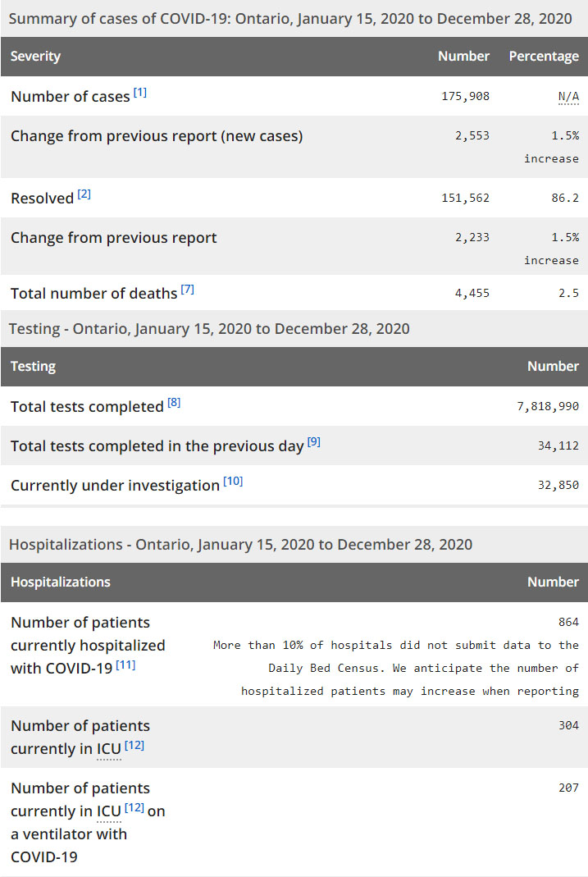Select the 32,850 under investigation value
The image size is (588, 877).
(x=558, y=486)
